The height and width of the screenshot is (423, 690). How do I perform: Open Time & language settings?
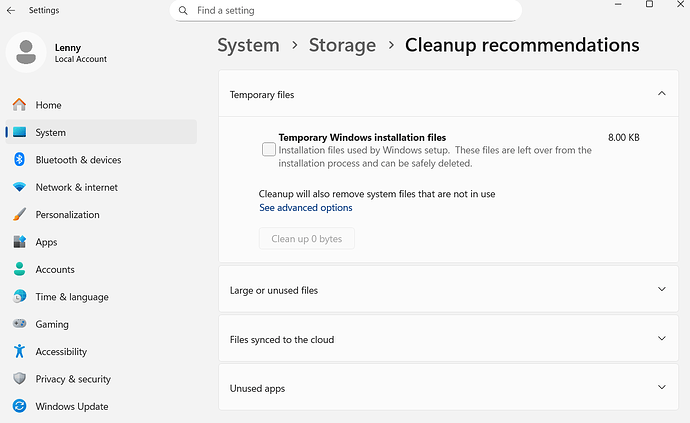71,297
